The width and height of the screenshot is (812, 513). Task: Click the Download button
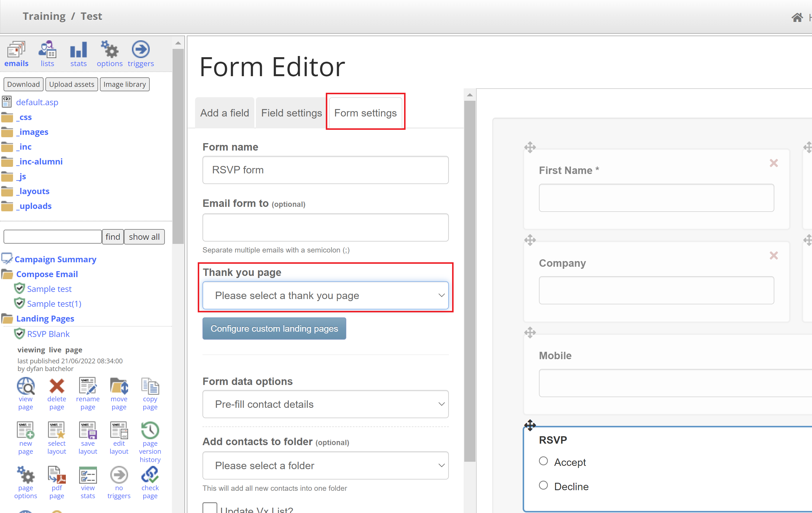tap(23, 84)
